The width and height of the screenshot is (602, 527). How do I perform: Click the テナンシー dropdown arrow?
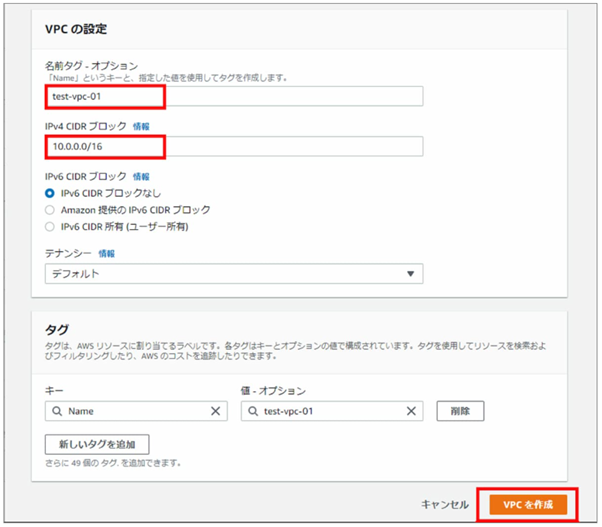pyautogui.click(x=410, y=274)
